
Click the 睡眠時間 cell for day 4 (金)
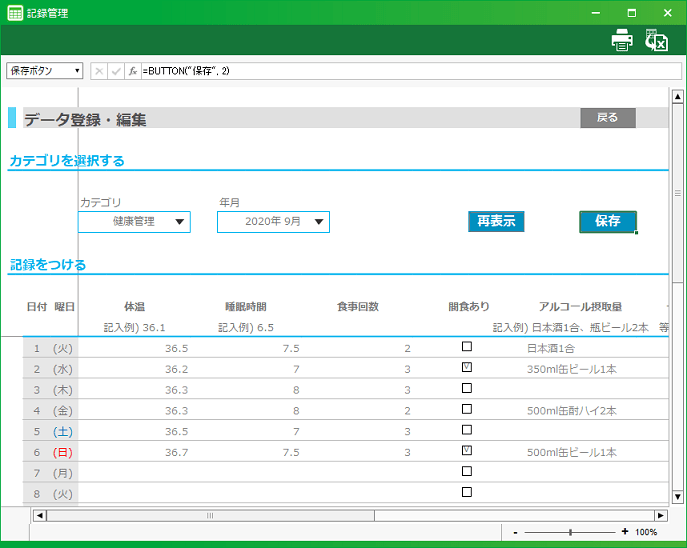pyautogui.click(x=246, y=411)
